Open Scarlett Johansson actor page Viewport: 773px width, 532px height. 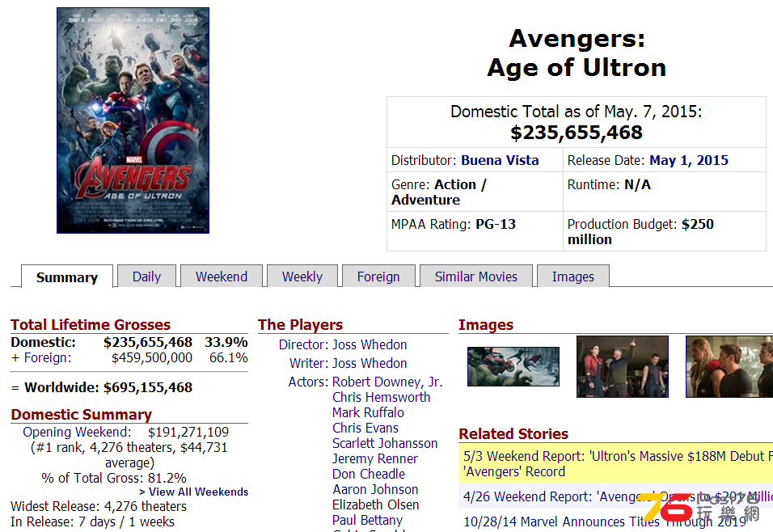pos(385,443)
